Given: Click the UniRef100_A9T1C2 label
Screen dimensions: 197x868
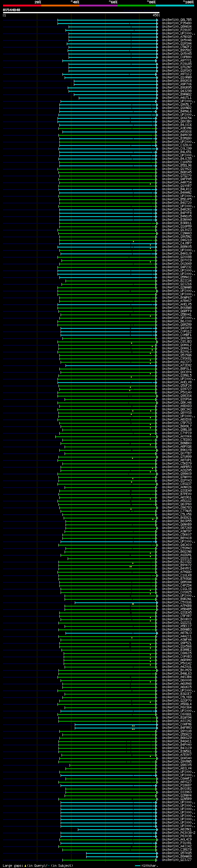Looking at the screenshot, I should pyautogui.click(x=177, y=74).
